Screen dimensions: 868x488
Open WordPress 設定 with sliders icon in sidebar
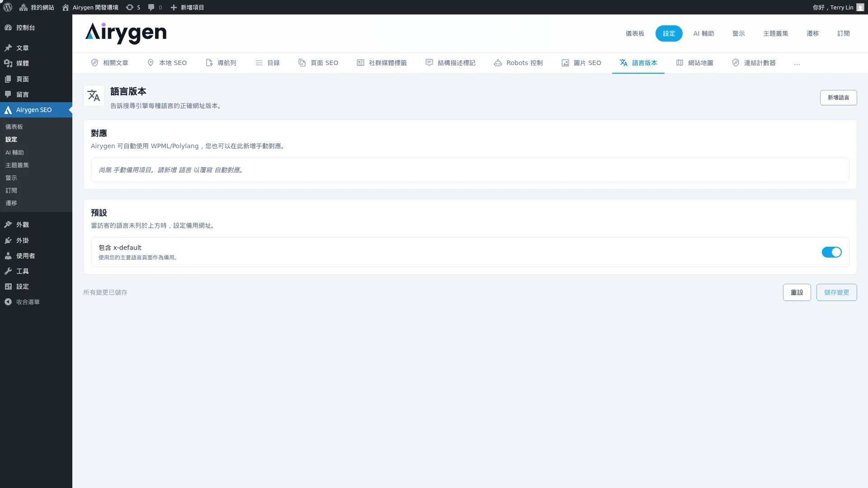pos(36,286)
